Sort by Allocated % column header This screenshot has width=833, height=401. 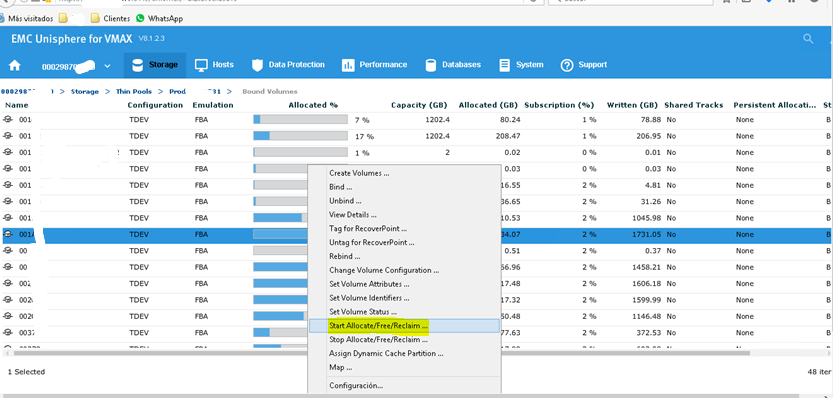tap(313, 105)
